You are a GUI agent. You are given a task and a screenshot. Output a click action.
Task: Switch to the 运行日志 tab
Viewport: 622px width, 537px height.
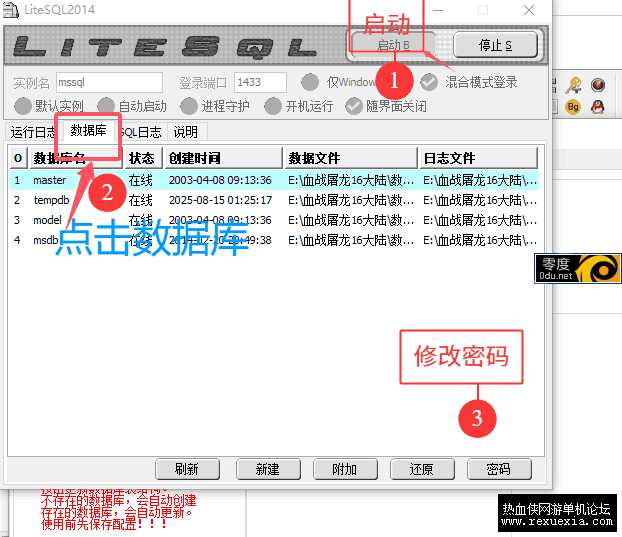(x=33, y=132)
